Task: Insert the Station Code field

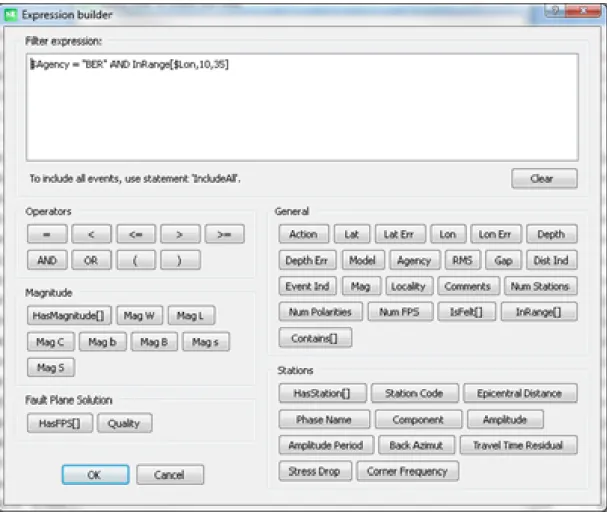Action: click(415, 393)
